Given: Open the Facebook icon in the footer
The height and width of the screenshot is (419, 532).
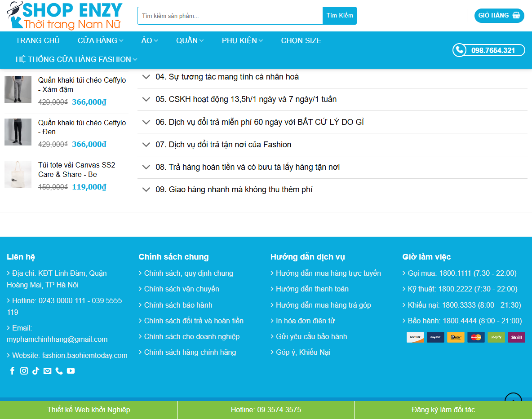Looking at the screenshot, I should pyautogui.click(x=12, y=371).
